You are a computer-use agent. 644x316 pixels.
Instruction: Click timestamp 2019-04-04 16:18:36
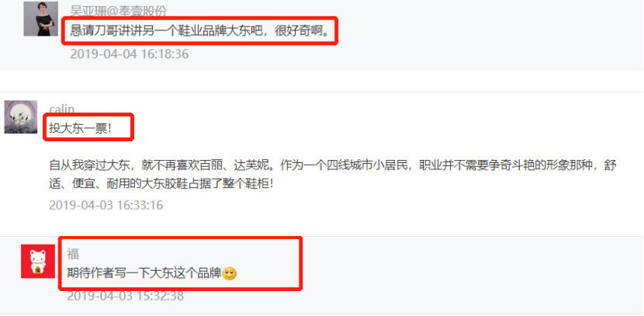coord(130,54)
